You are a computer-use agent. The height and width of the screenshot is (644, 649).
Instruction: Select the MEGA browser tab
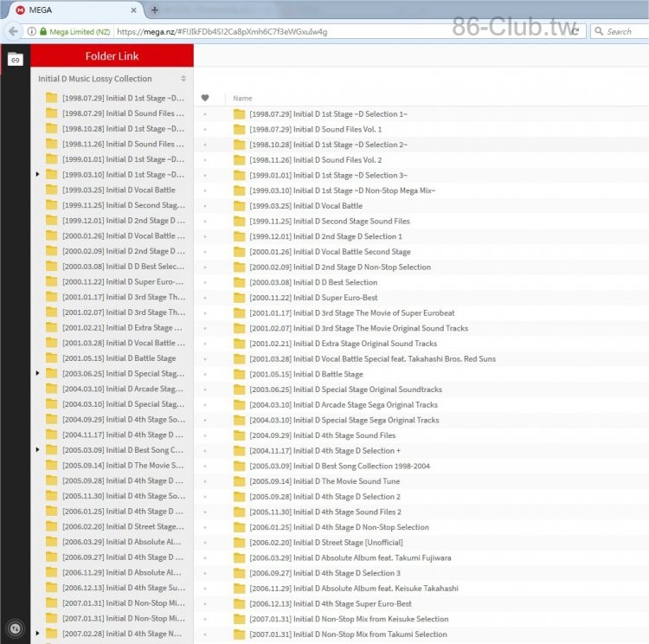(74, 10)
